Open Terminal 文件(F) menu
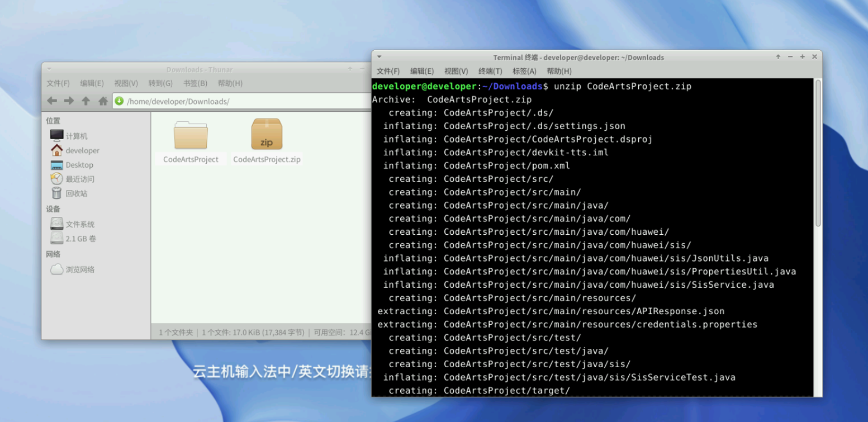This screenshot has width=868, height=422. point(388,71)
